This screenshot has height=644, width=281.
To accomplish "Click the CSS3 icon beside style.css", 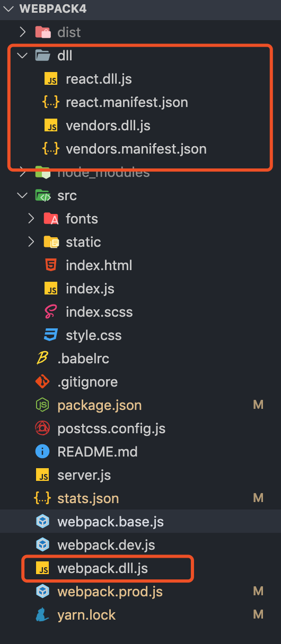I will [51, 335].
